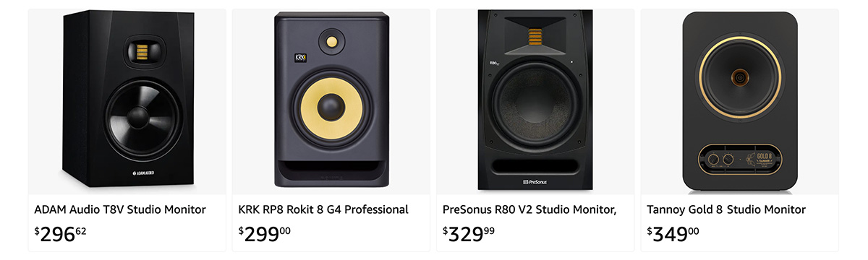868x260 pixels.
Task: Click the ribbon tweeter on the ADAM T8V
Action: point(140,51)
